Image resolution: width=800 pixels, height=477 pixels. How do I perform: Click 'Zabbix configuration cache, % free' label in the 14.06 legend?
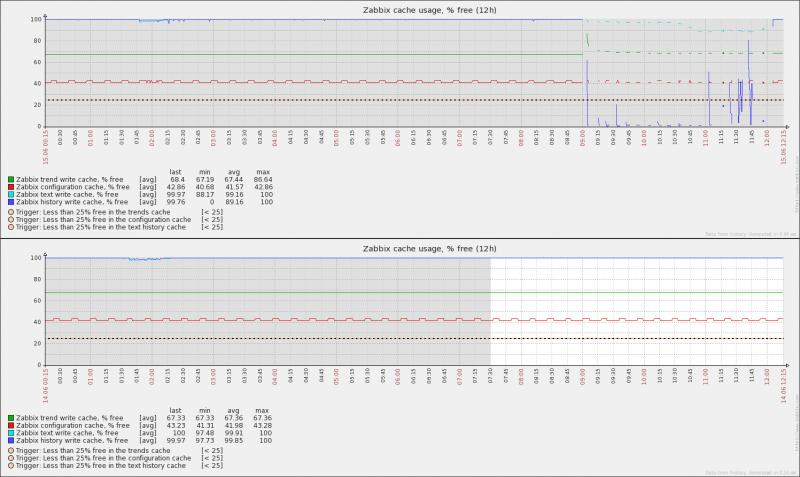72,425
